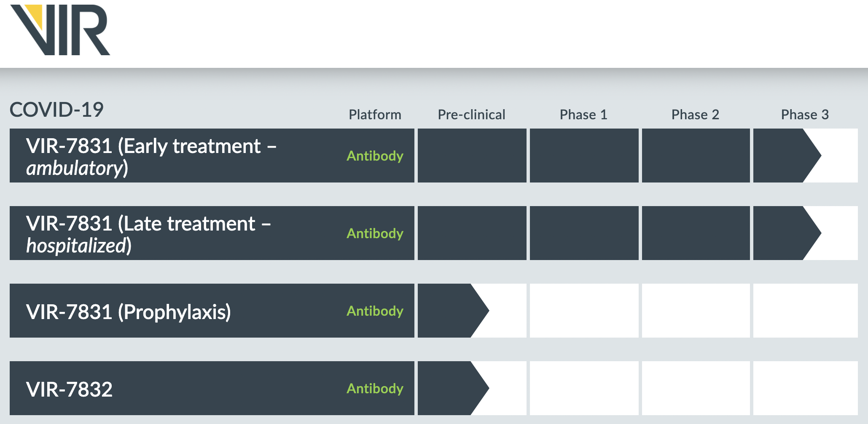This screenshot has height=424, width=868.
Task: Open the VIR-7831 Prophylaxis row
Action: coord(128,312)
